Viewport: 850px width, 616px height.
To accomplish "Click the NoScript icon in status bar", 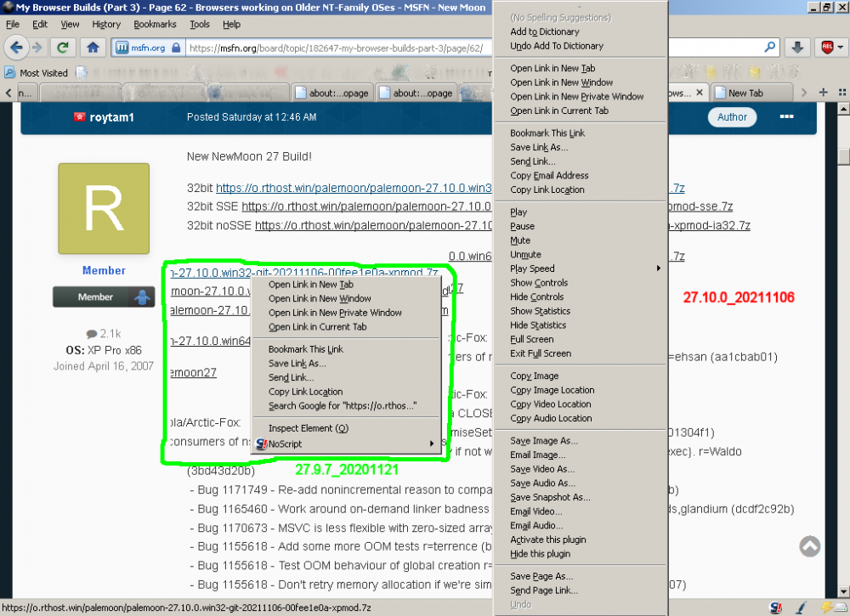I will click(776, 608).
